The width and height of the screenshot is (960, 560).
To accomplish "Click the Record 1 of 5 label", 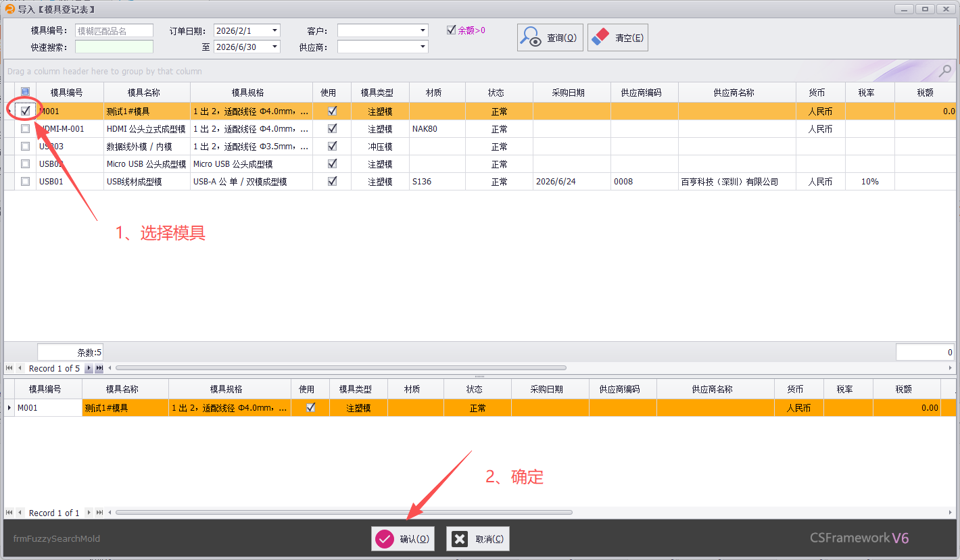I will point(54,368).
